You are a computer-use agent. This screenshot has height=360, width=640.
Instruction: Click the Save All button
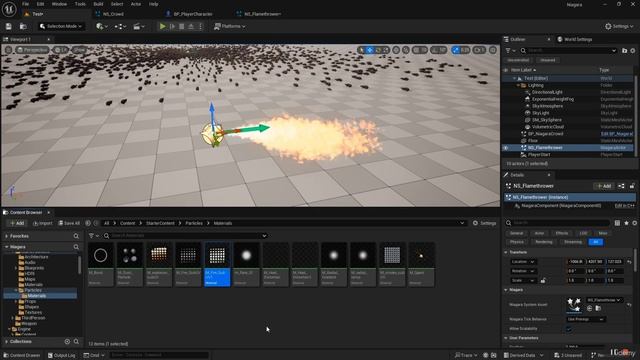coord(69,223)
